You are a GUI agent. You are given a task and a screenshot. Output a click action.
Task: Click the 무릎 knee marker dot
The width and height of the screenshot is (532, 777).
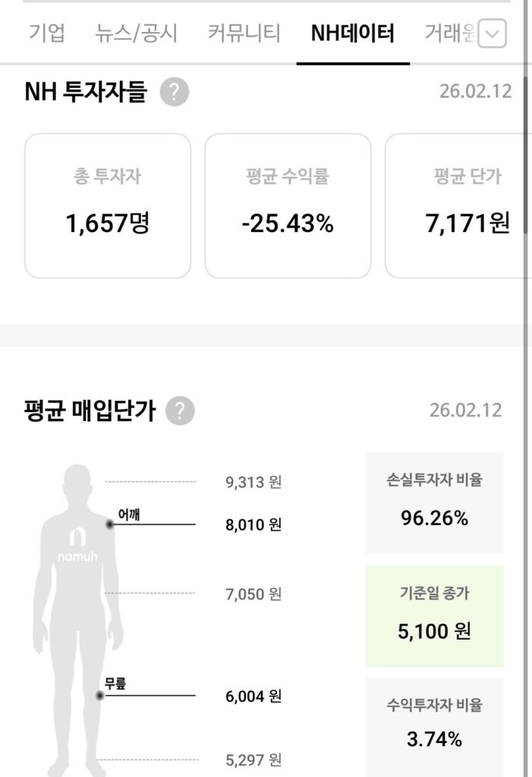tap(99, 695)
